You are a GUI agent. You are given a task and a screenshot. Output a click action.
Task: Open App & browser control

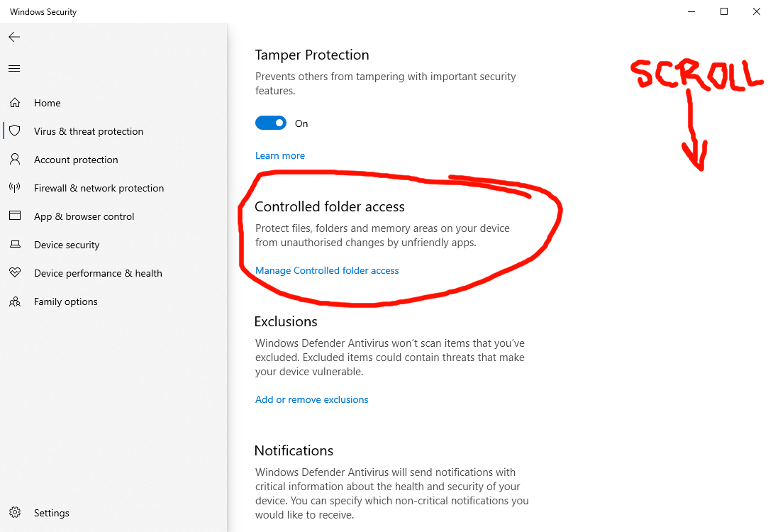84,216
